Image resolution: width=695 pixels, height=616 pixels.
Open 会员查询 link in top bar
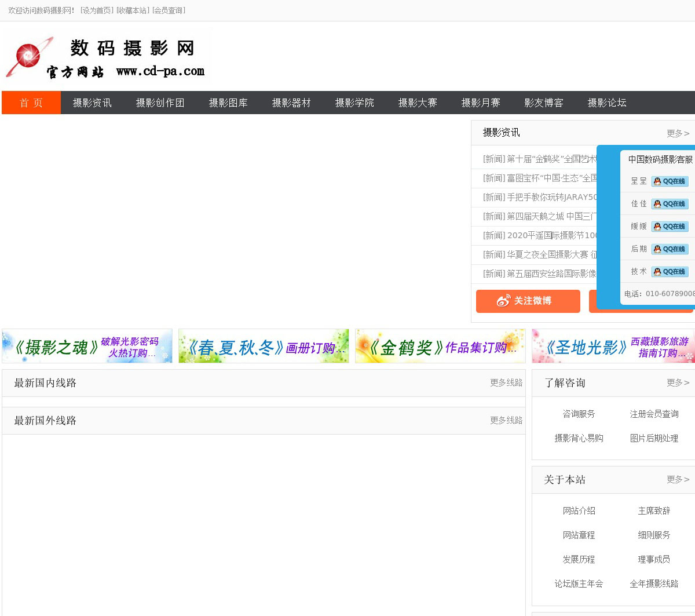169,10
